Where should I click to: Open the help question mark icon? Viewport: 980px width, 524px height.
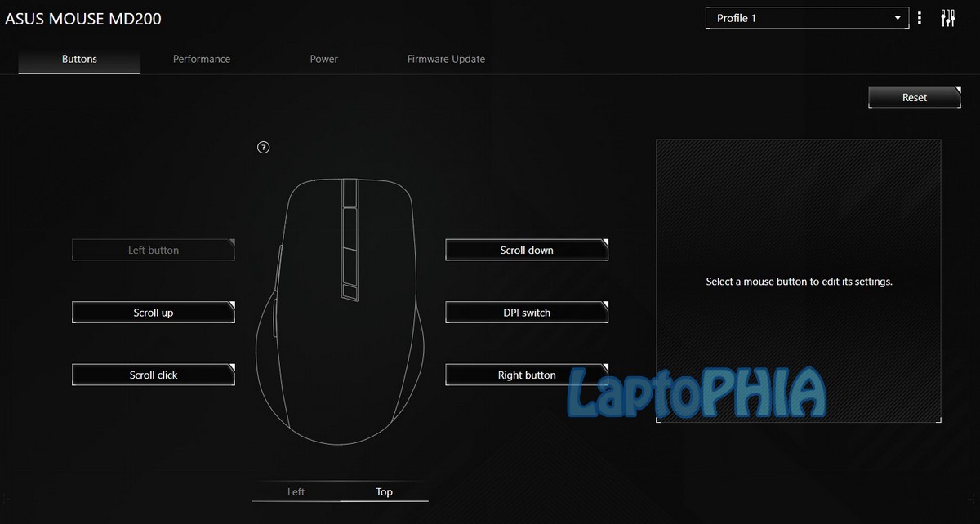point(263,148)
